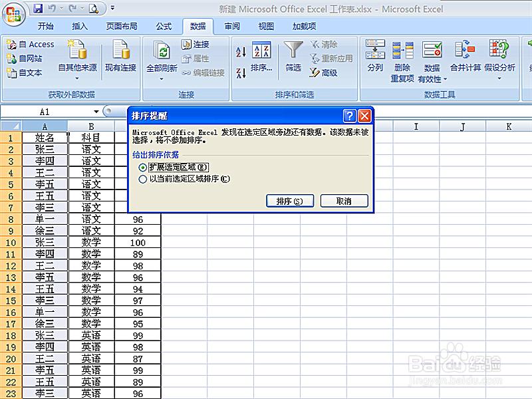Screen dimensions: 532x399
Task: Import data 自 Access
Action: (x=31, y=45)
